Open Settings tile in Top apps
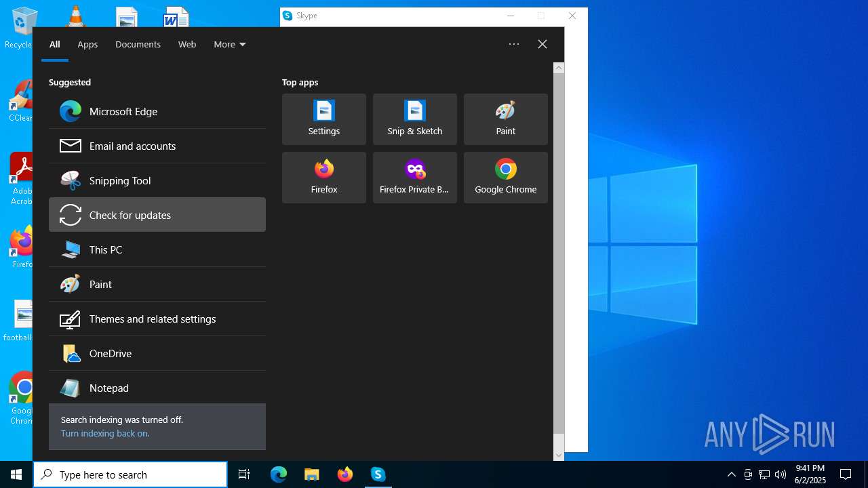The image size is (868, 488). [x=324, y=119]
